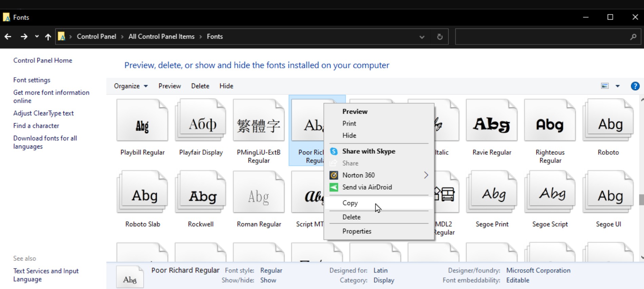Click the refresh icon in address bar

[440, 37]
